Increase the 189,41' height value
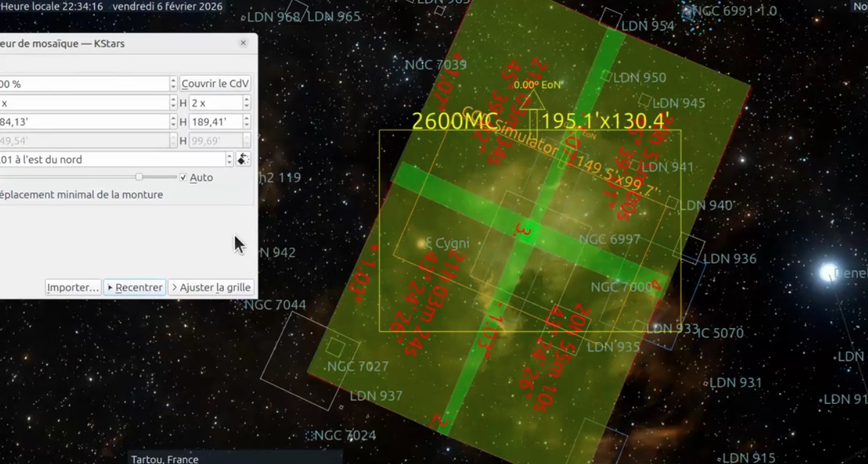This screenshot has width=868, height=464. click(x=246, y=118)
